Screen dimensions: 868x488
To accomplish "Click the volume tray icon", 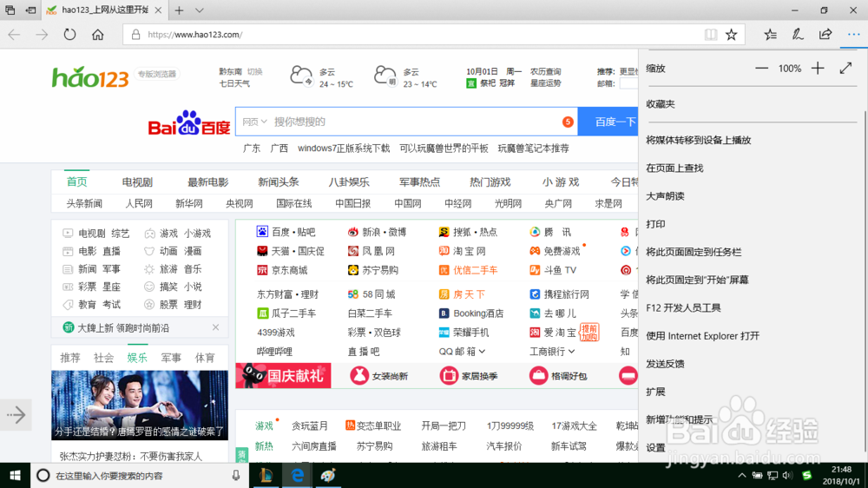I will pyautogui.click(x=787, y=475).
